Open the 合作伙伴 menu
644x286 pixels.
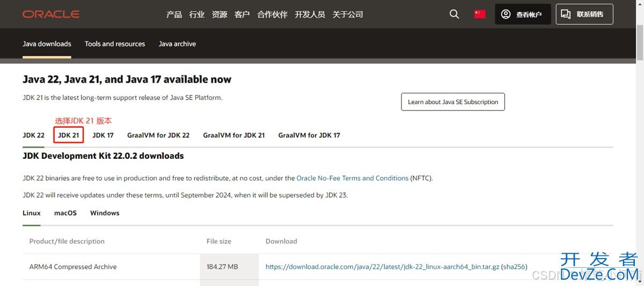point(272,14)
